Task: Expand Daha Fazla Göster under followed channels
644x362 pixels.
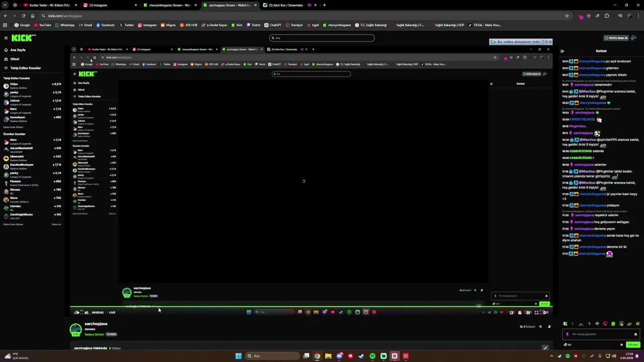Action: pyautogui.click(x=13, y=127)
